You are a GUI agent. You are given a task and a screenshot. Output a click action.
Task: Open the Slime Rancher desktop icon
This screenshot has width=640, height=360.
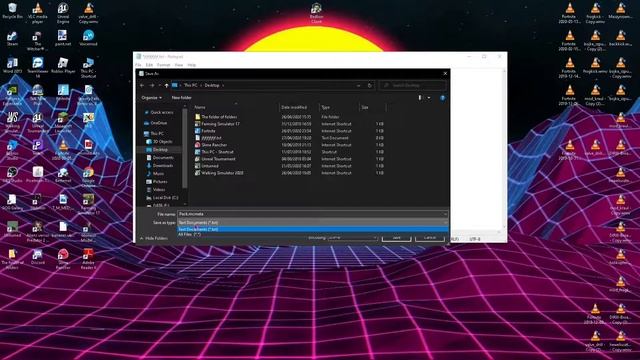(63, 259)
